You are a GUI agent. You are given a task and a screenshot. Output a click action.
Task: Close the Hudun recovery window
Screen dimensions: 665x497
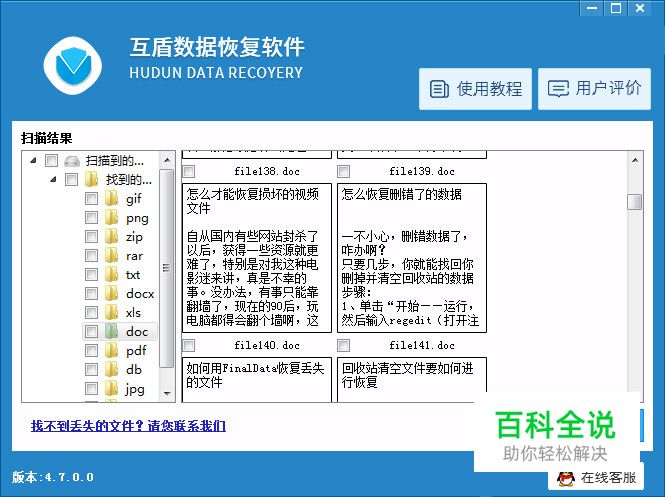point(640,8)
